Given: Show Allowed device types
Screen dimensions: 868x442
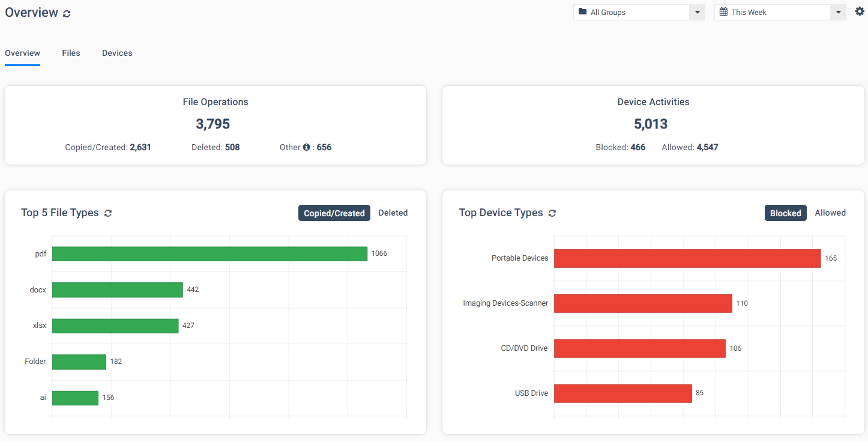Looking at the screenshot, I should [830, 213].
